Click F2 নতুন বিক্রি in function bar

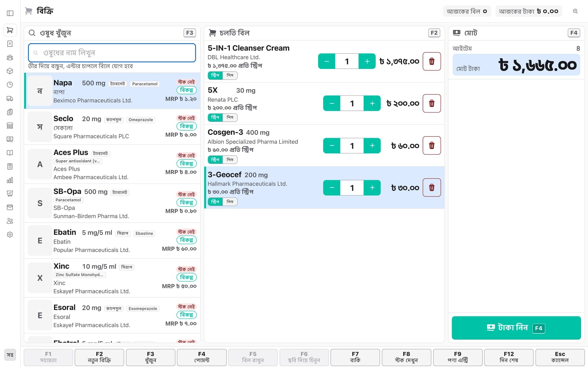[x=99, y=357]
